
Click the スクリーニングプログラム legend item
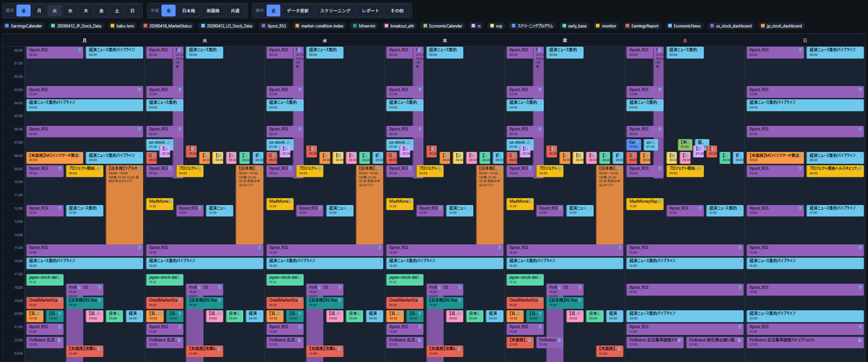click(x=533, y=26)
